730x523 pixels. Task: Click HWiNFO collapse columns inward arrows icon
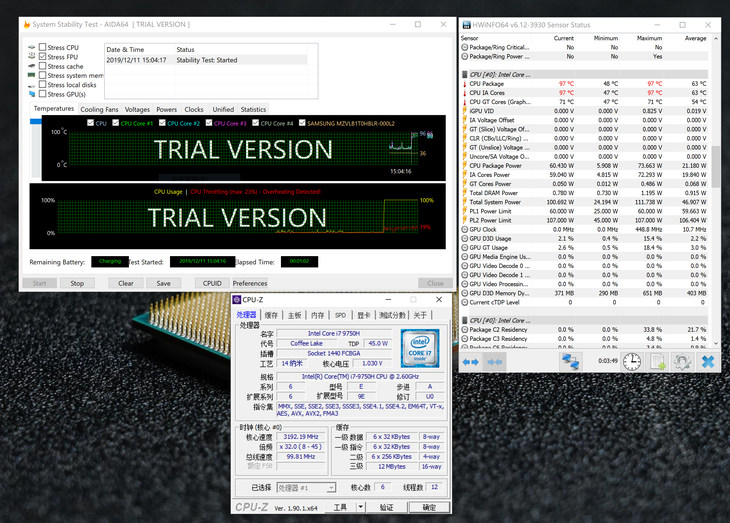pos(494,362)
